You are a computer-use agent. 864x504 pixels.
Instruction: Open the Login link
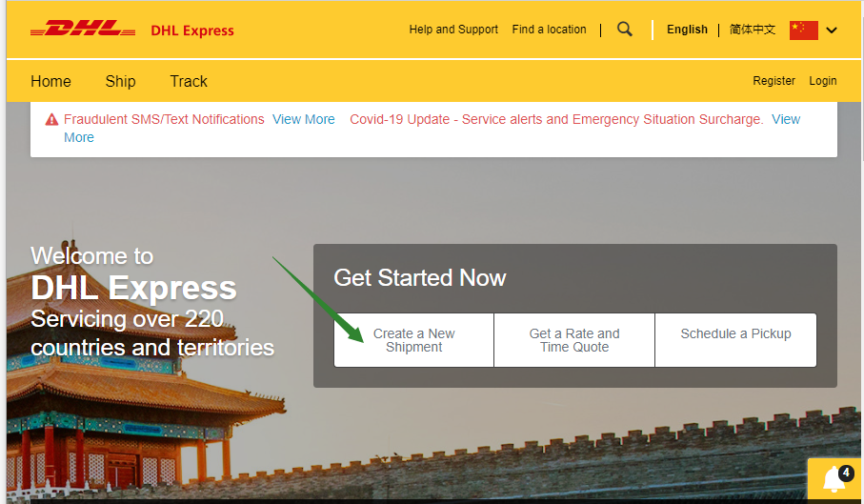pyautogui.click(x=823, y=81)
